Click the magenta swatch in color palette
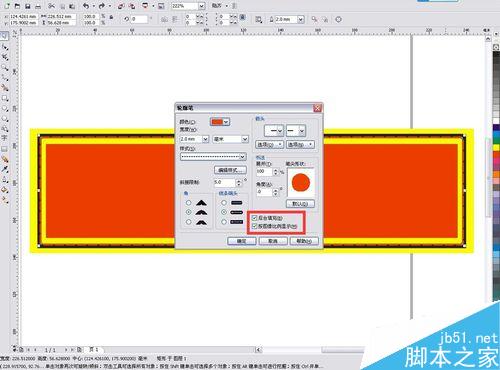Viewport: 500px width, 370px height. pos(496,161)
